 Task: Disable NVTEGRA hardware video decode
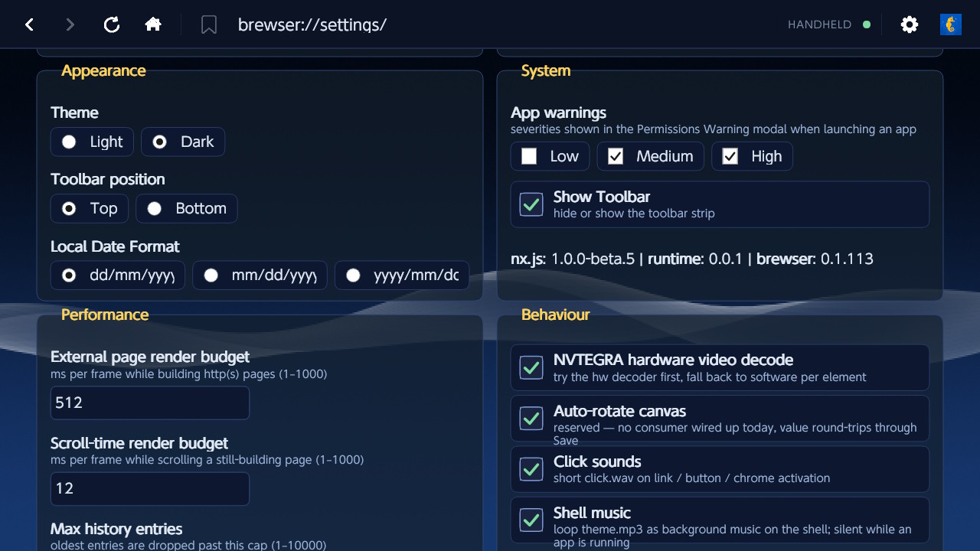(531, 367)
